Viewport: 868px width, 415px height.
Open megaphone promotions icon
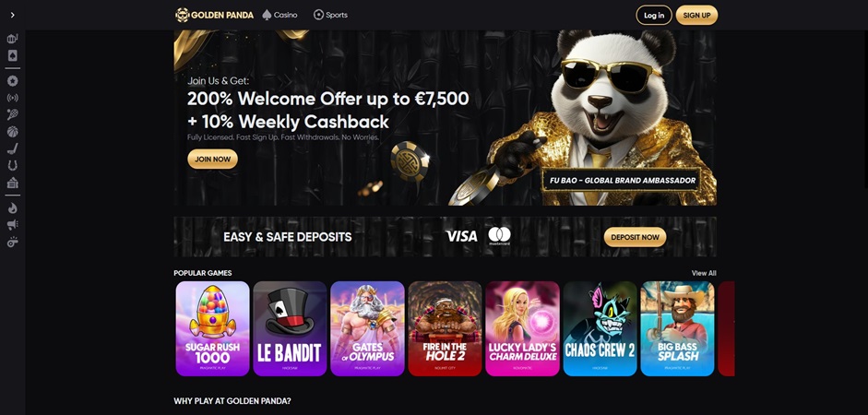[12, 225]
